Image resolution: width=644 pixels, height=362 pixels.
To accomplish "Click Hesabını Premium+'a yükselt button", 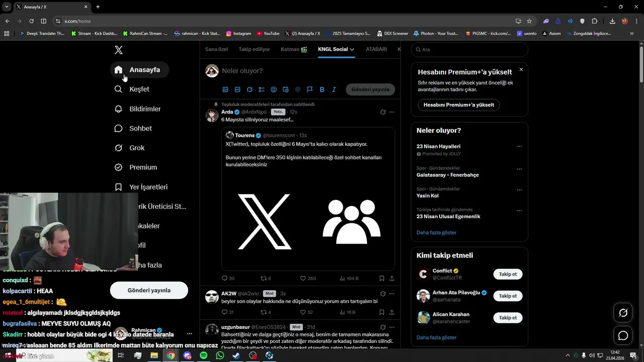I will click(x=459, y=105).
